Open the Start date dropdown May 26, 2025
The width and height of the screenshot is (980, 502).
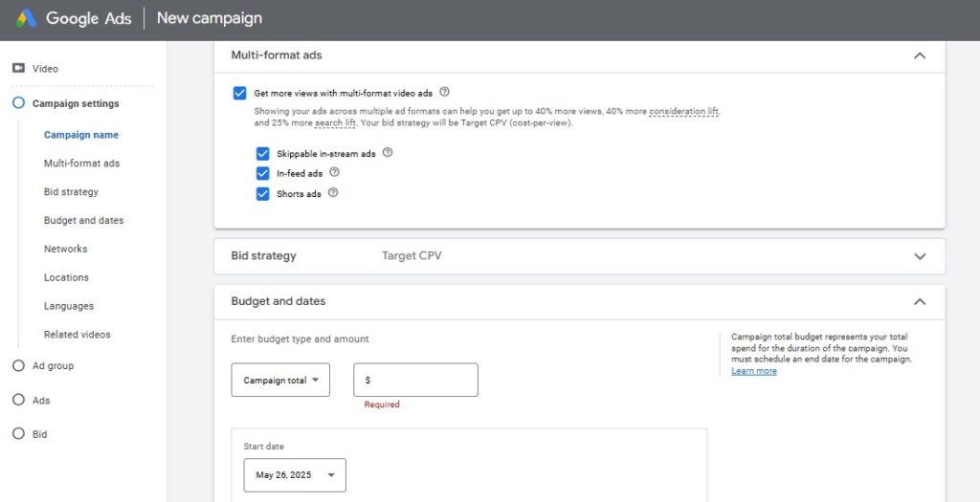295,475
